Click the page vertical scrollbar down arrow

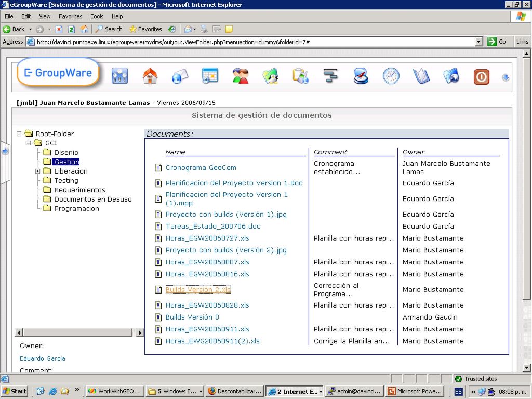coord(527,367)
